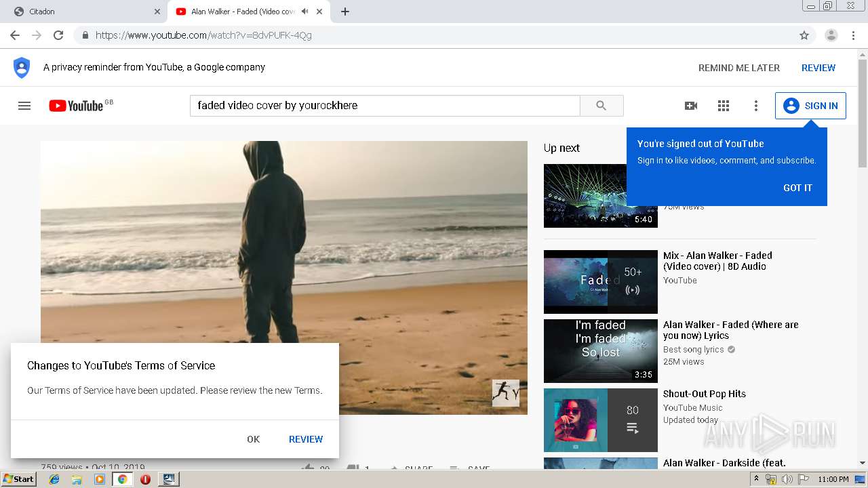Click the 'YouTube Music' channel name
The height and width of the screenshot is (488, 868).
[x=693, y=408]
